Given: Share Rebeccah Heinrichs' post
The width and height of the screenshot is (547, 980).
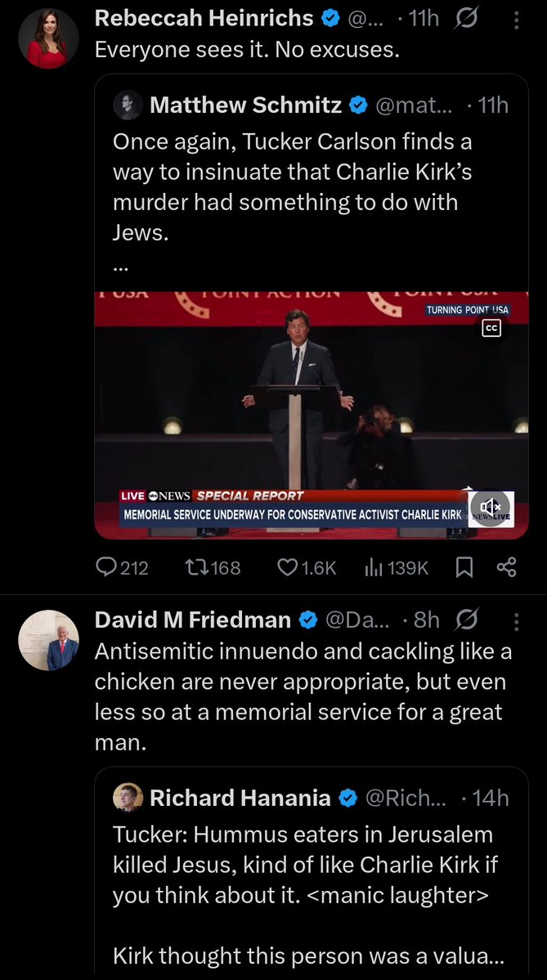Looking at the screenshot, I should [507, 566].
